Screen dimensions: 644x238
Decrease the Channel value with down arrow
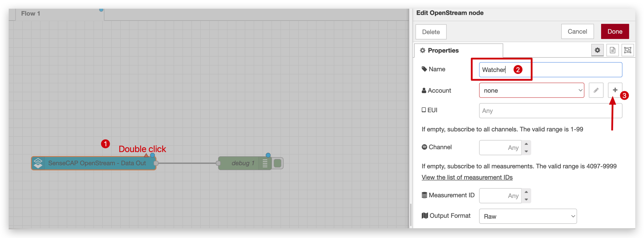click(526, 151)
